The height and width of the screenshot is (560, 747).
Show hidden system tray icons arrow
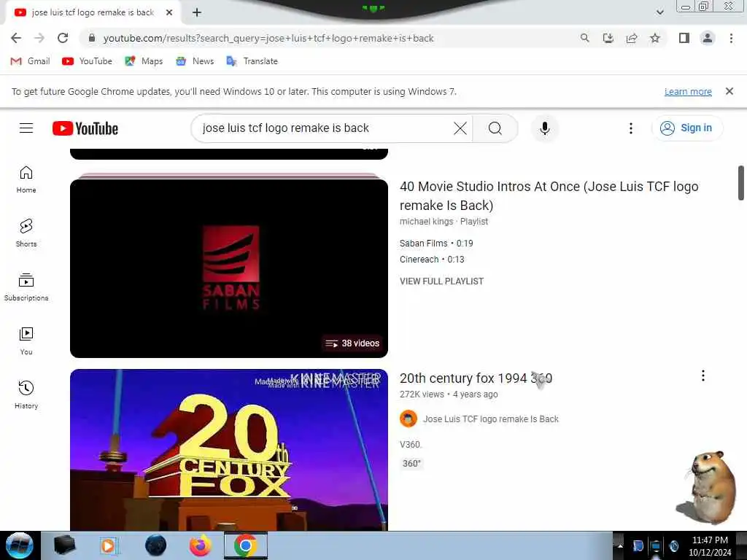[620, 545]
